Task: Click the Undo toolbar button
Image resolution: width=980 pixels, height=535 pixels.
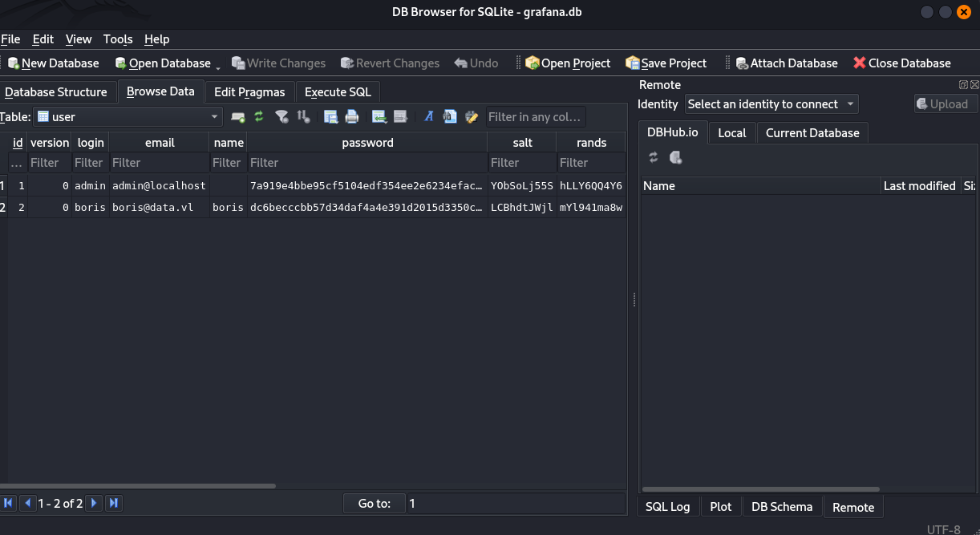Action: click(x=476, y=63)
